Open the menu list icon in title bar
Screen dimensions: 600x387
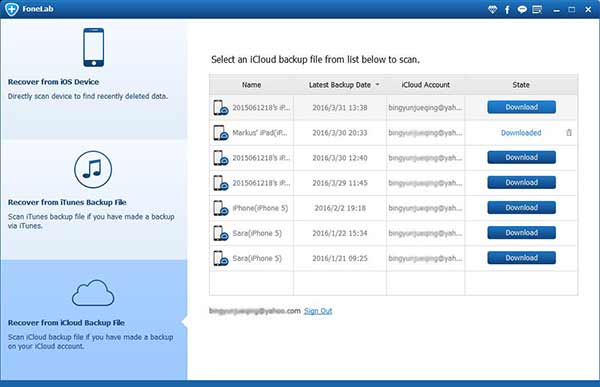537,9
